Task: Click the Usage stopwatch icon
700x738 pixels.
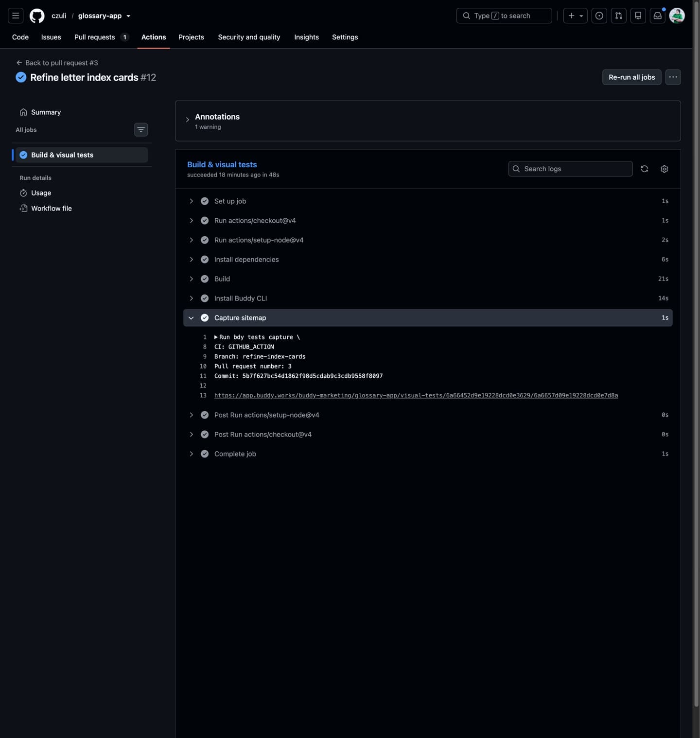Action: tap(23, 193)
